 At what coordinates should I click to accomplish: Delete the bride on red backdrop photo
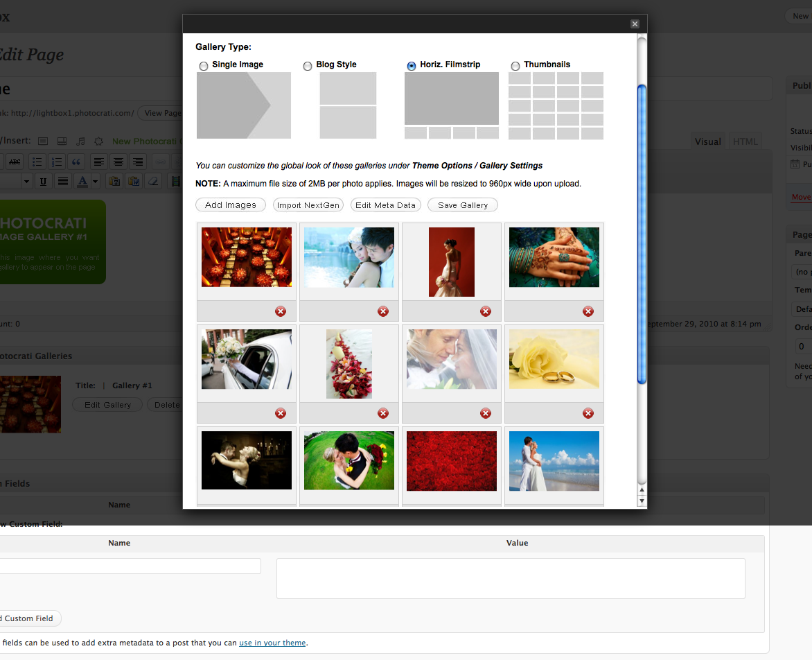pos(485,311)
